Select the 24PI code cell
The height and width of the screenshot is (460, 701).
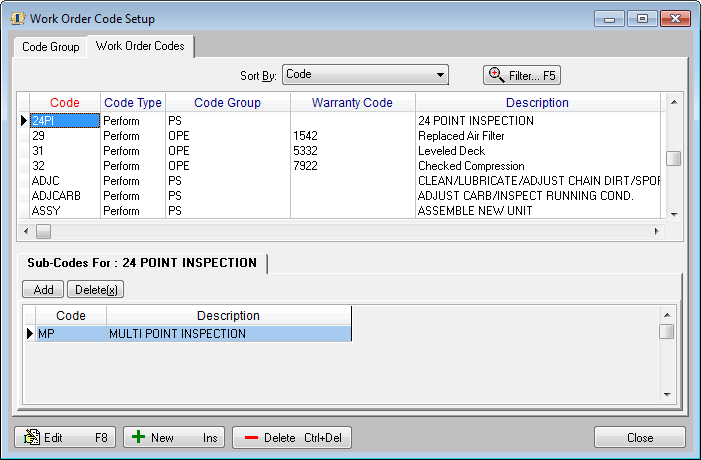click(65, 121)
